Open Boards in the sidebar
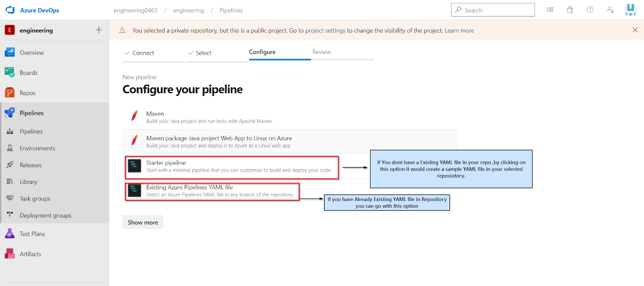This screenshot has height=286, width=644. [54, 73]
